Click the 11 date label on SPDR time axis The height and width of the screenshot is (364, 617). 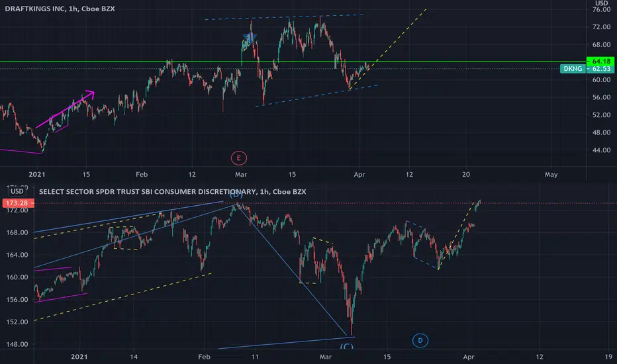255,357
